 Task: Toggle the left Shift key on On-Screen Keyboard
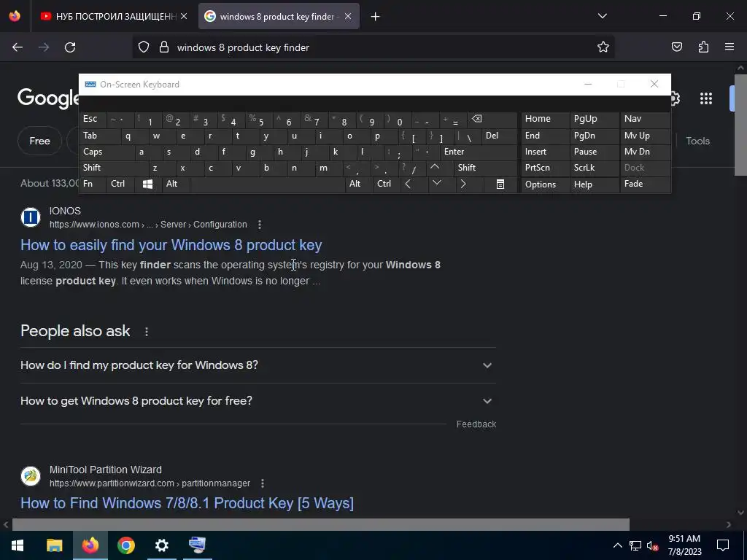coord(113,168)
